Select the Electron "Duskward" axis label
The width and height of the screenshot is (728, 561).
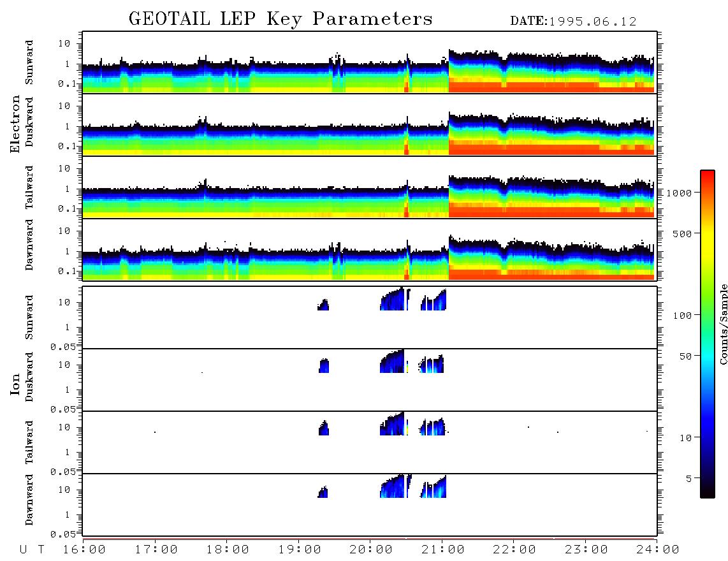coord(29,122)
